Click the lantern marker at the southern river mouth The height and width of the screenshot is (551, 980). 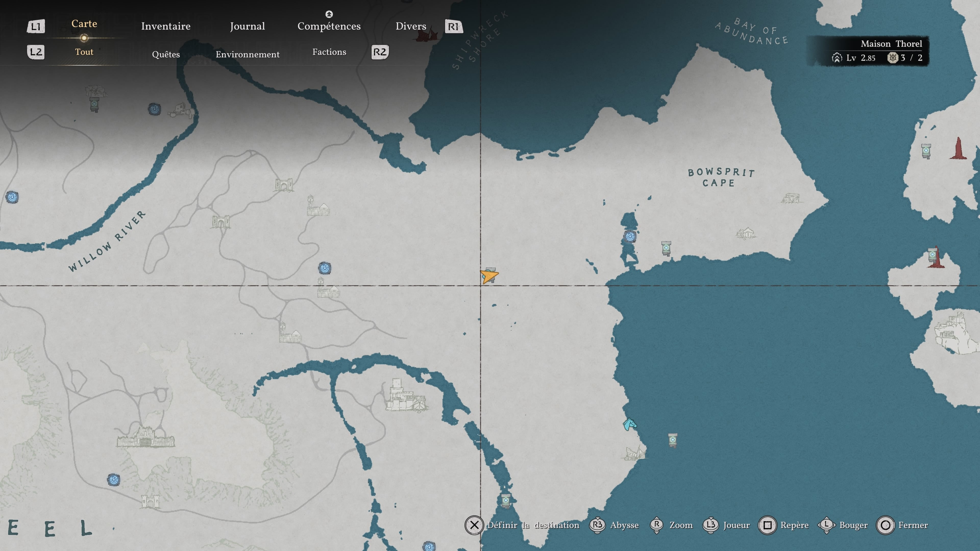[x=506, y=501]
